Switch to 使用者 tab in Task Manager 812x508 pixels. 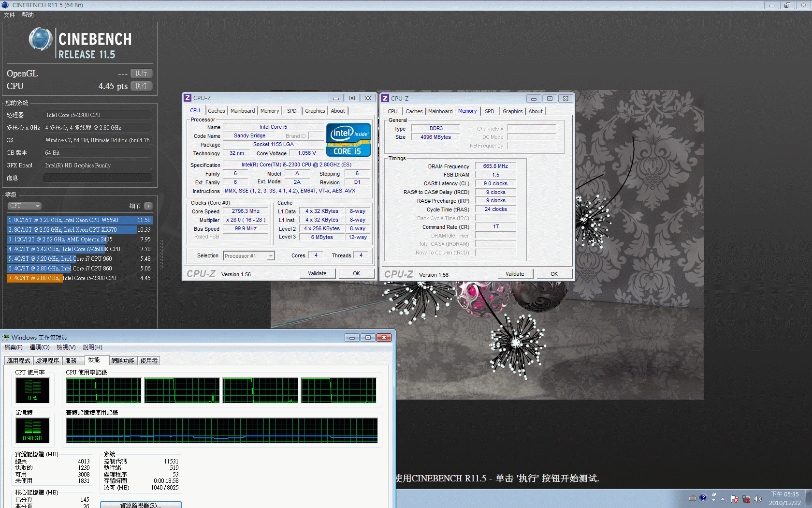(x=149, y=361)
